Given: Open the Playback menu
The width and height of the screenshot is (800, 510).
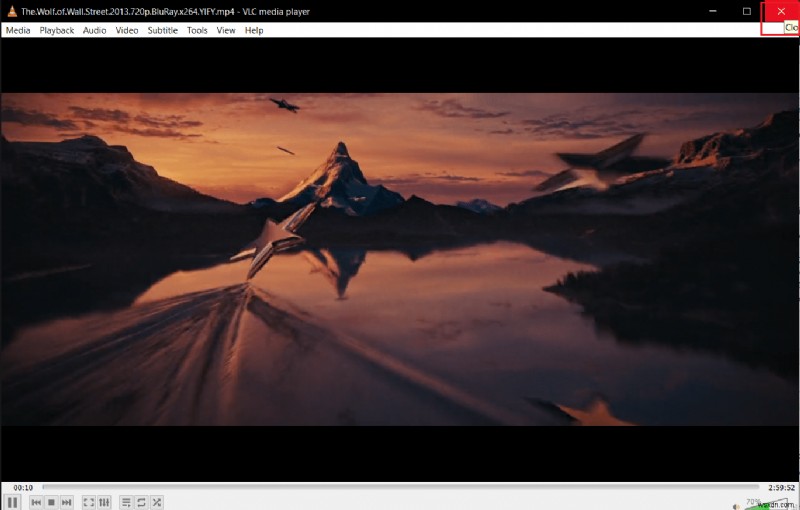Looking at the screenshot, I should [57, 30].
